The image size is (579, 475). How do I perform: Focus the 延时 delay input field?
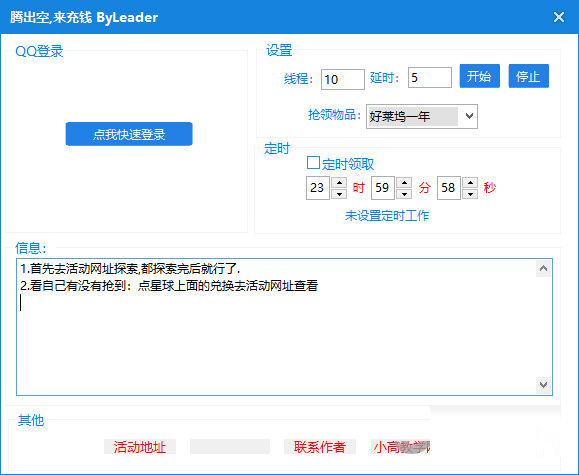pyautogui.click(x=429, y=78)
